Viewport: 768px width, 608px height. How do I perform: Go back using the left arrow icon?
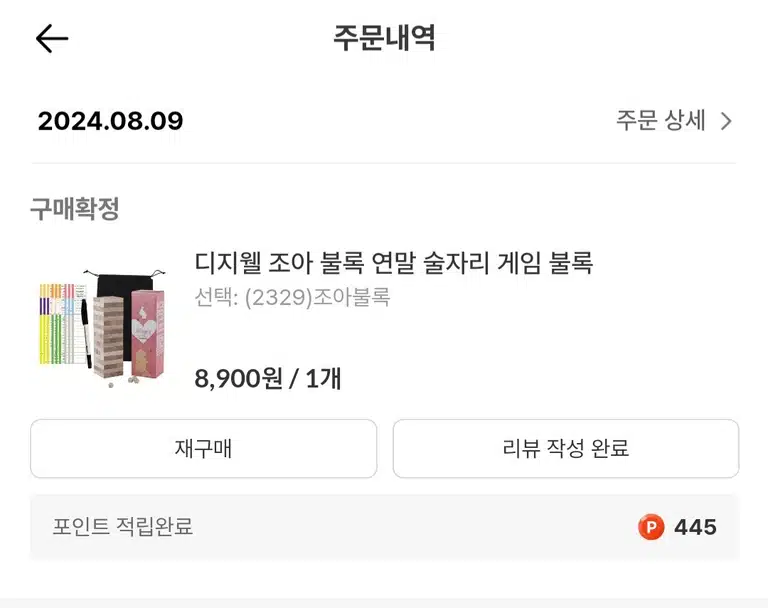coord(52,39)
